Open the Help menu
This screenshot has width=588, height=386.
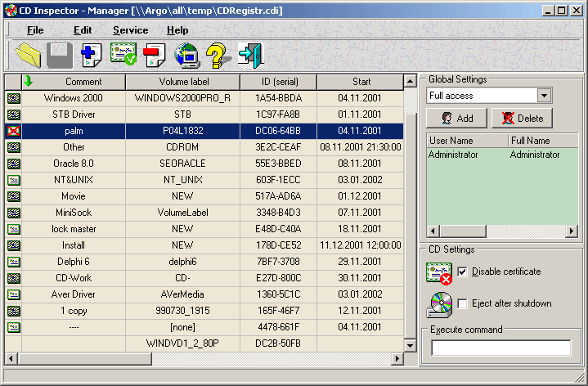point(177,30)
